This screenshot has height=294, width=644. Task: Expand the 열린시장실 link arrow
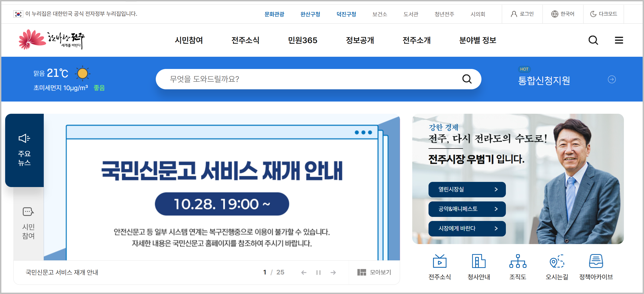496,189
